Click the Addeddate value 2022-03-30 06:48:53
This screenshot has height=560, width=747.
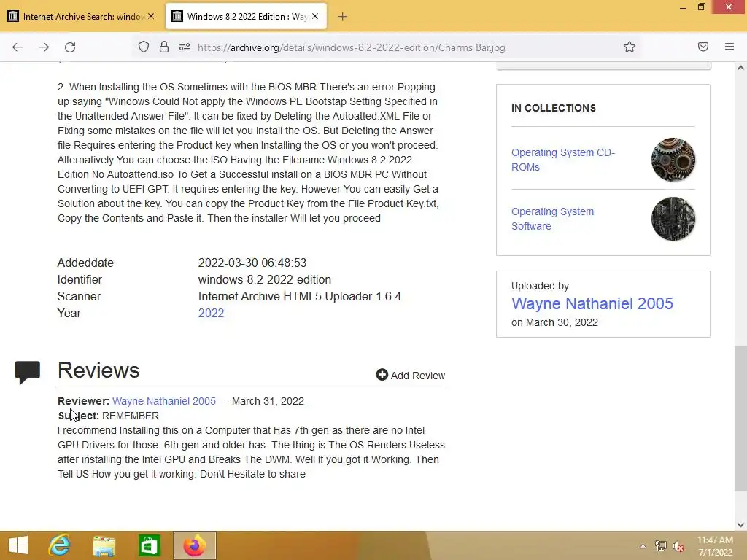(x=252, y=262)
